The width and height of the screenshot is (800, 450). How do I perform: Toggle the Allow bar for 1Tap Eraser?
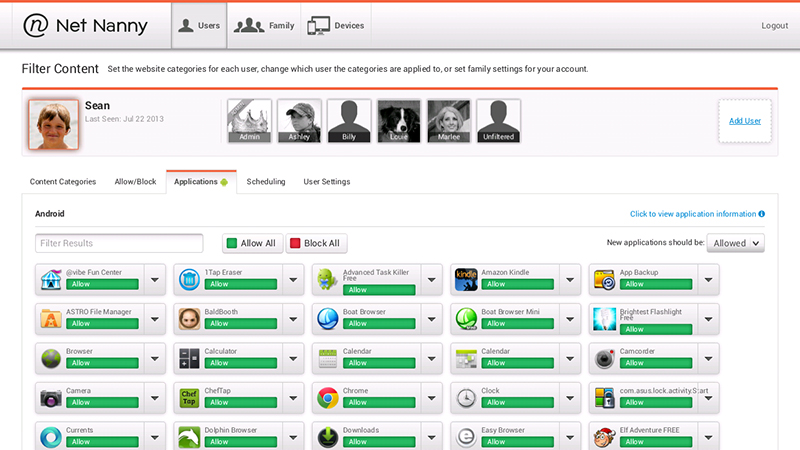pos(241,284)
